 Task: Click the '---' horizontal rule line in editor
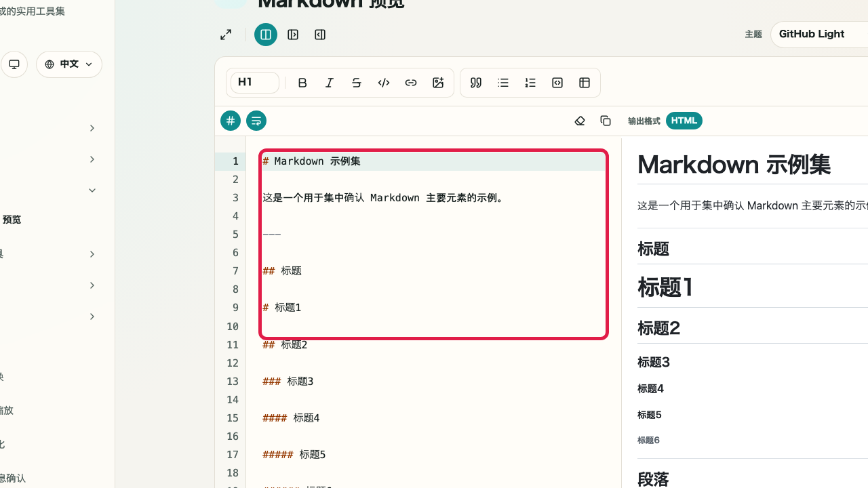pos(272,235)
